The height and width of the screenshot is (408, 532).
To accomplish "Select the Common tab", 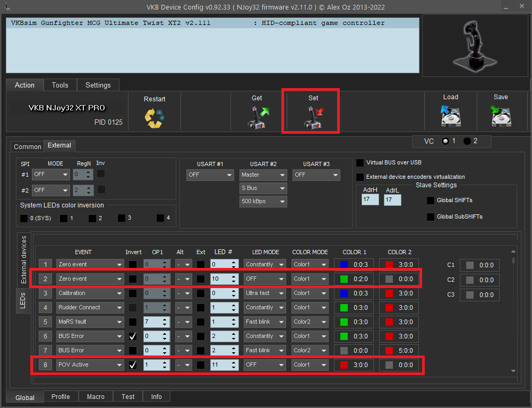I will click(x=27, y=147).
